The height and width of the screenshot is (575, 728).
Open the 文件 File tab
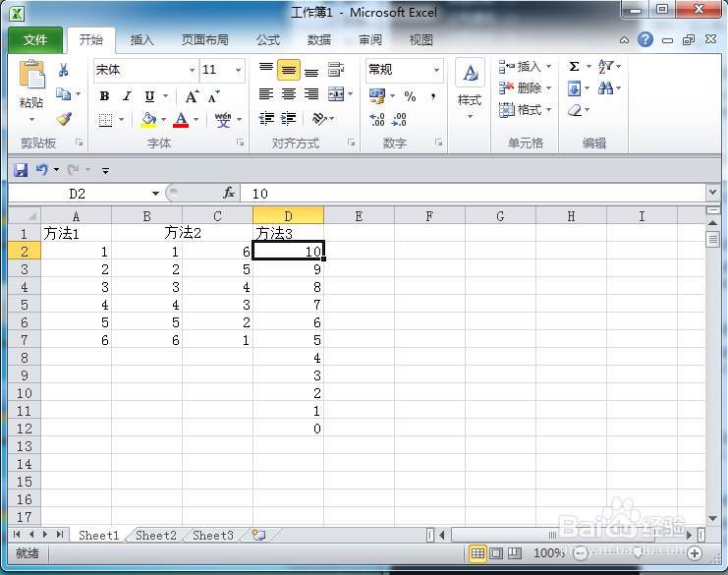[x=35, y=40]
